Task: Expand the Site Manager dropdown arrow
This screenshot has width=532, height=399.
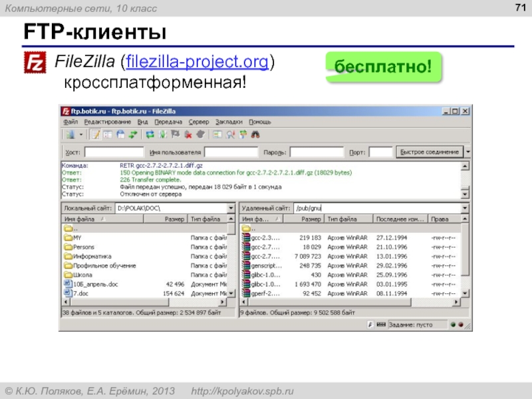Action: point(81,135)
